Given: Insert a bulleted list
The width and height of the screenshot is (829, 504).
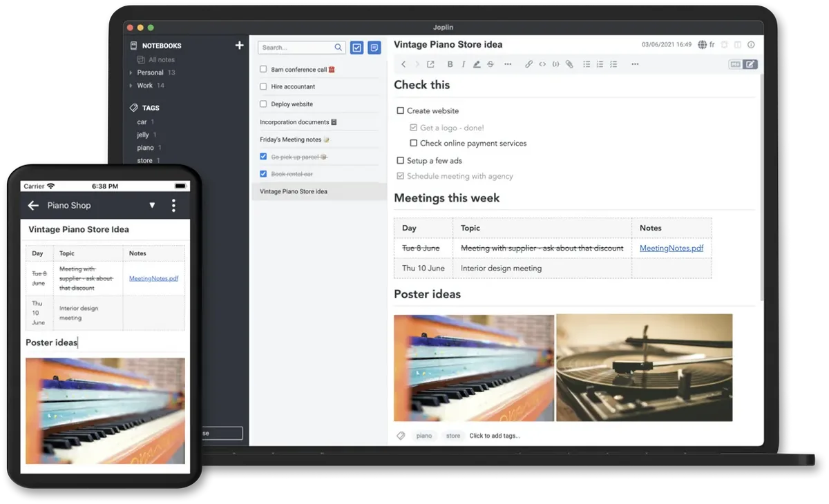Looking at the screenshot, I should (x=587, y=64).
